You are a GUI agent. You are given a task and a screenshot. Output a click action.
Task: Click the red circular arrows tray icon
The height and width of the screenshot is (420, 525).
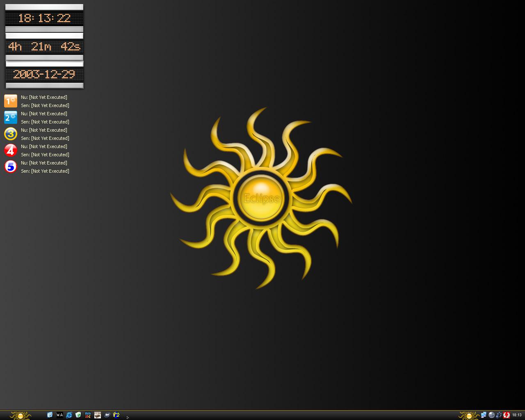coord(507,415)
